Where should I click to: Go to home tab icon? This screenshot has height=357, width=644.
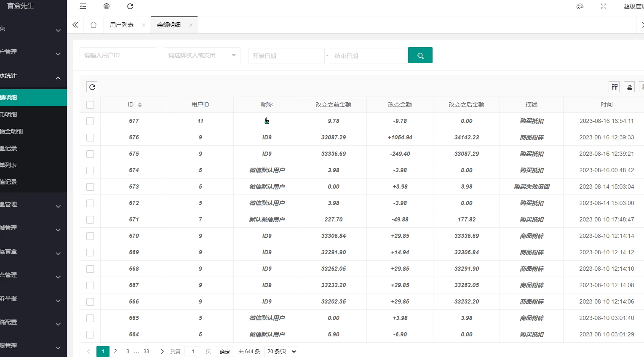(94, 25)
